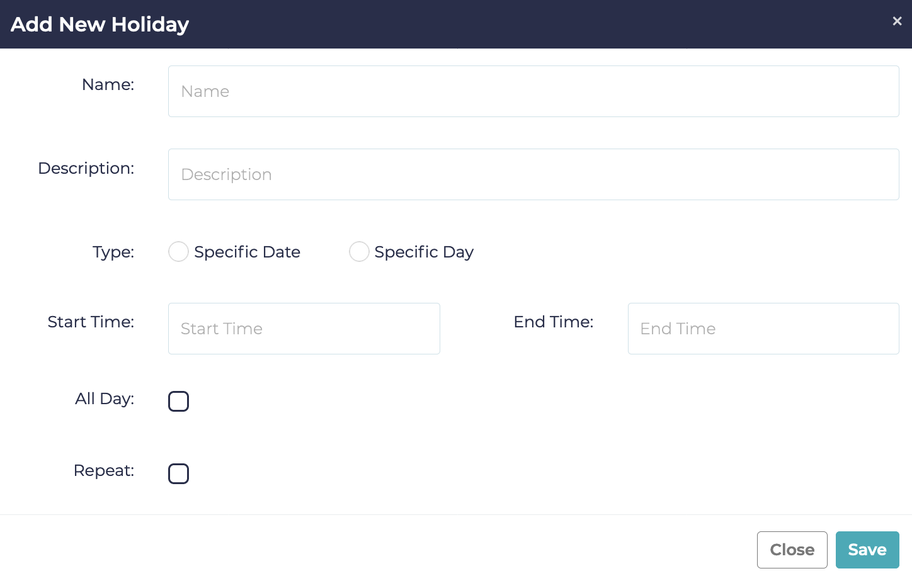Image resolution: width=912 pixels, height=588 pixels.
Task: Click the Repeat label
Action: [104, 470]
